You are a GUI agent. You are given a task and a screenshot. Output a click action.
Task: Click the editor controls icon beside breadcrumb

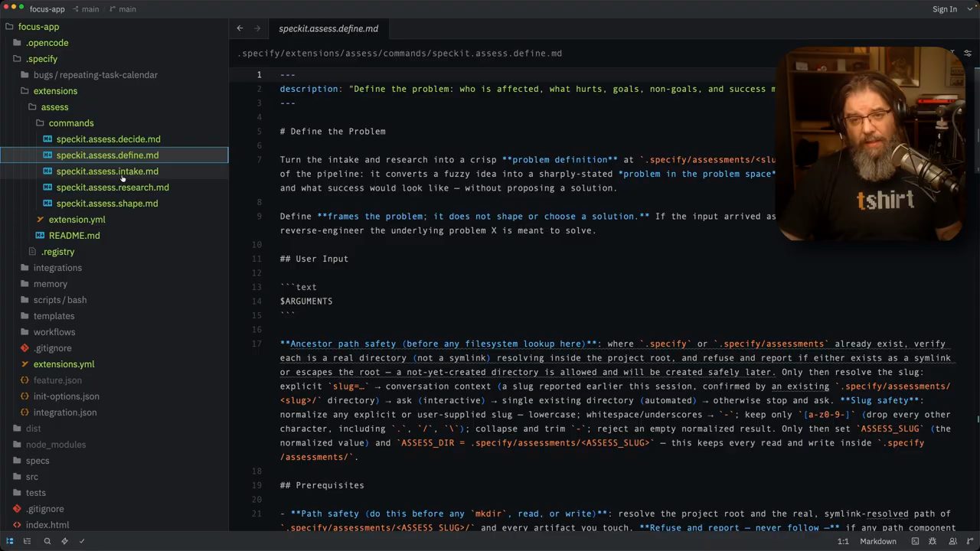pyautogui.click(x=968, y=54)
